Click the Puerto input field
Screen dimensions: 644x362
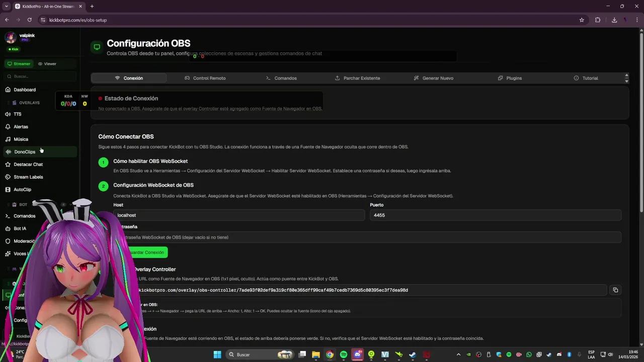[x=496, y=215]
